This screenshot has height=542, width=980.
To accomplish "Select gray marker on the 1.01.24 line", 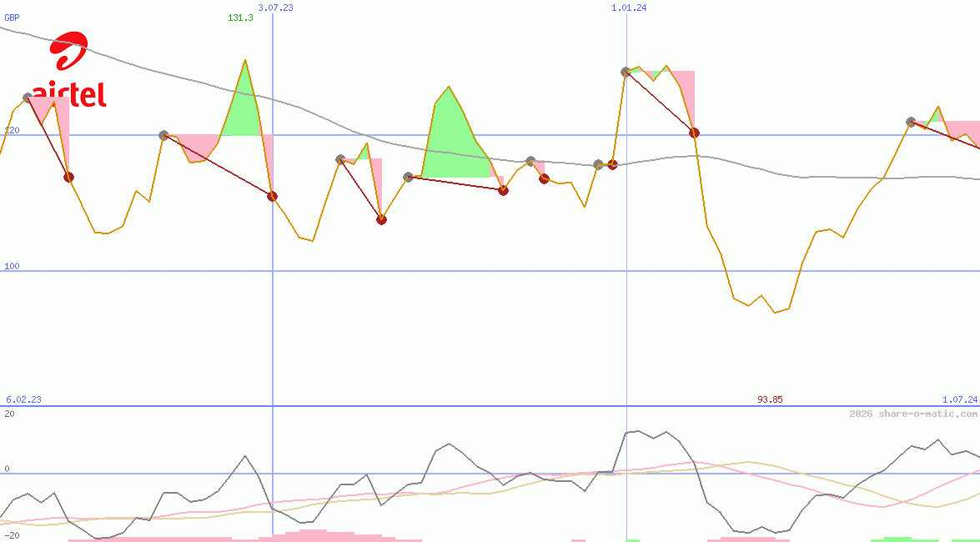I will (626, 73).
